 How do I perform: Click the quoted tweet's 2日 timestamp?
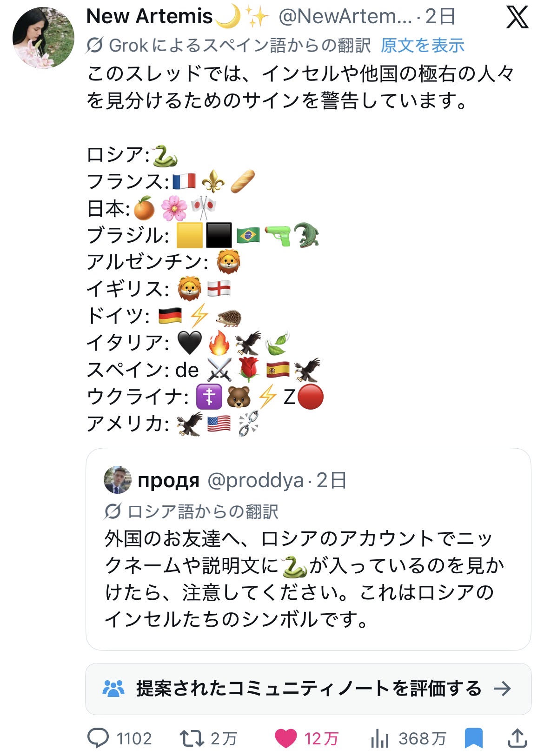tap(332, 480)
